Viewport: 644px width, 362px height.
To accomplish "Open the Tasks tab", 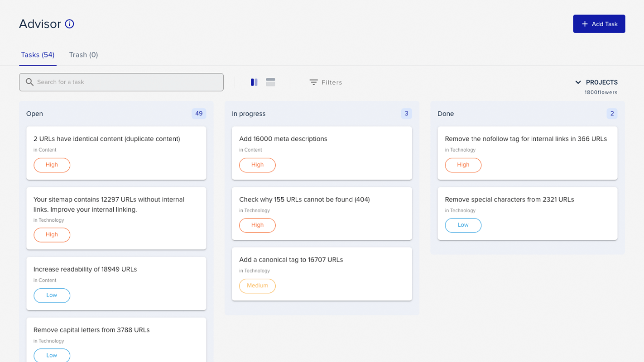I will coord(38,54).
